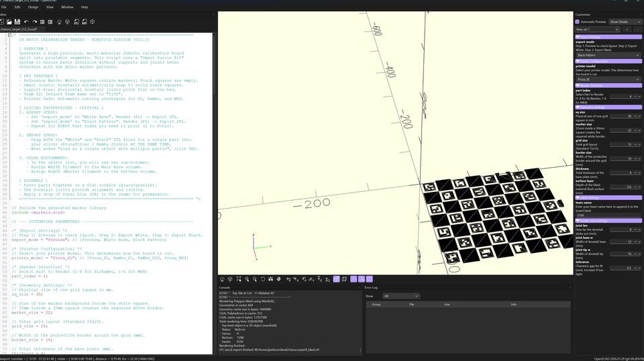644x361 pixels.
Task: Toggle Show Scale Markers button
Action: [x=362, y=279]
